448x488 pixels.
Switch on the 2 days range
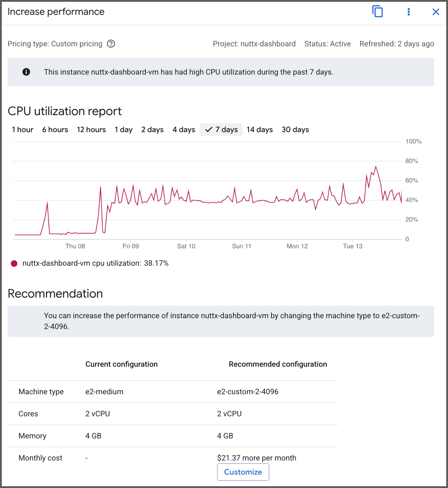pos(152,129)
